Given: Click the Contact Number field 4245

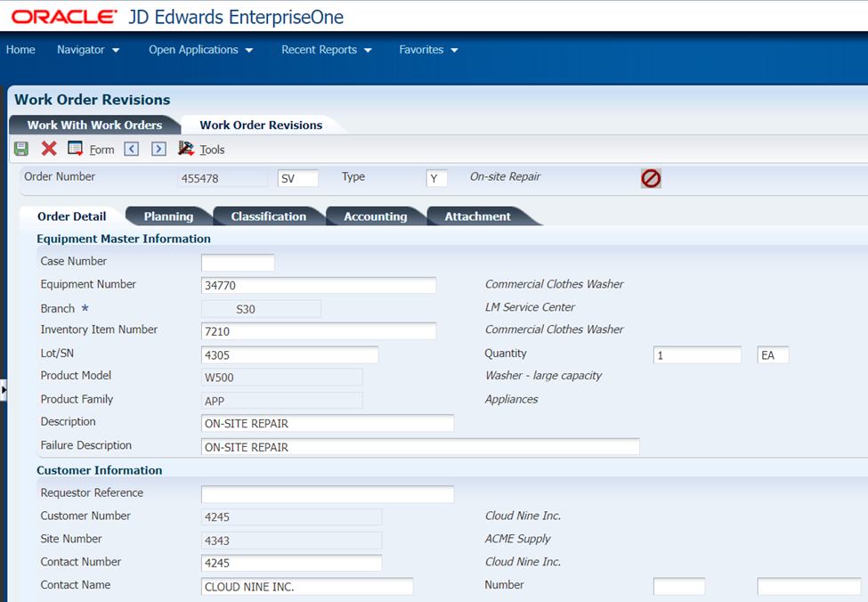Looking at the screenshot, I should (x=292, y=563).
